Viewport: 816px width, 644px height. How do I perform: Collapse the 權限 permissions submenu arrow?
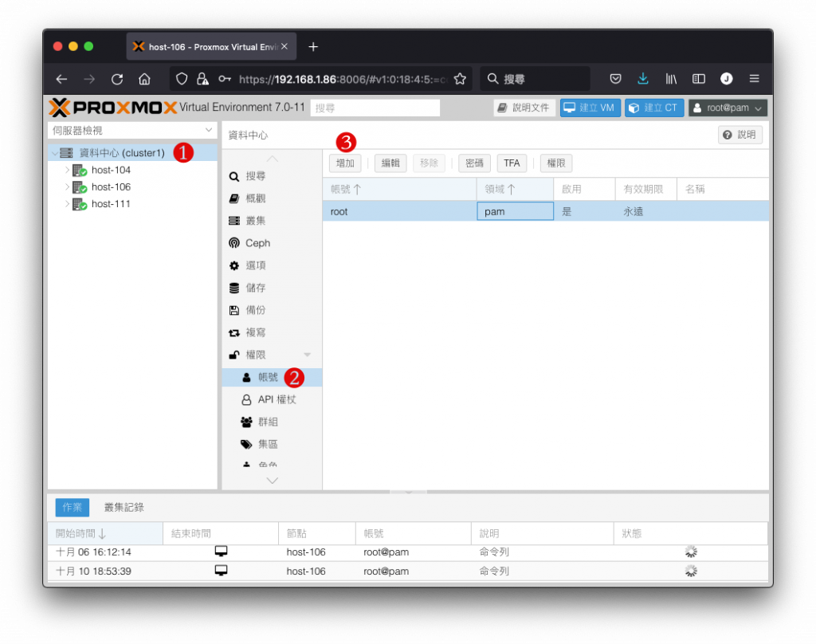[307, 355]
